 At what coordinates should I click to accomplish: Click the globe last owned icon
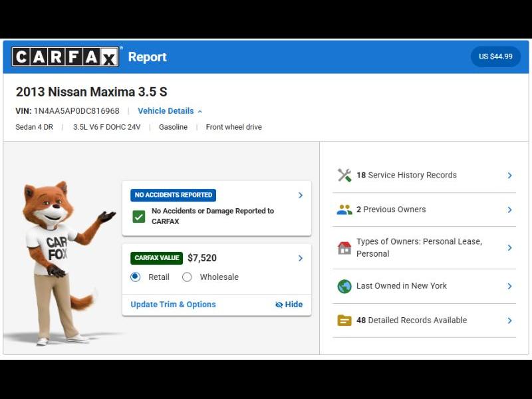pos(344,286)
